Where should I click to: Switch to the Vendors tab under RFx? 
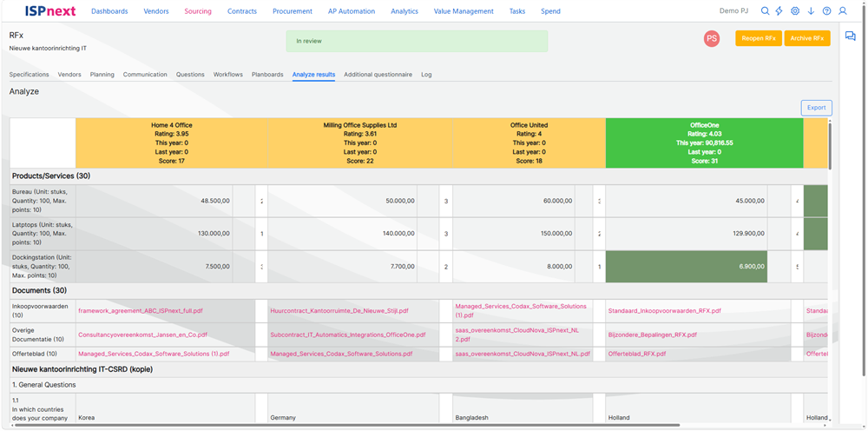tap(69, 74)
